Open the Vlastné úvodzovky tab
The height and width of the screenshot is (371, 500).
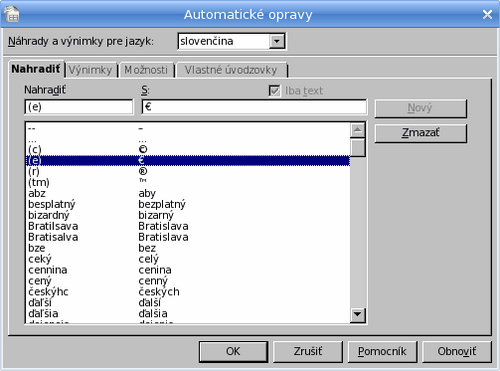coord(231,70)
